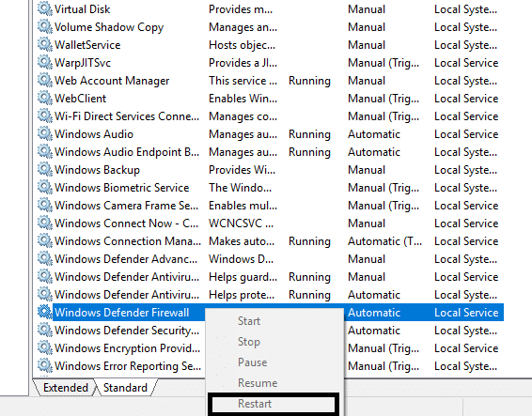The width and height of the screenshot is (532, 416).
Task: Select Wi-Fi Direct Services Conne... name
Action: [x=127, y=116]
